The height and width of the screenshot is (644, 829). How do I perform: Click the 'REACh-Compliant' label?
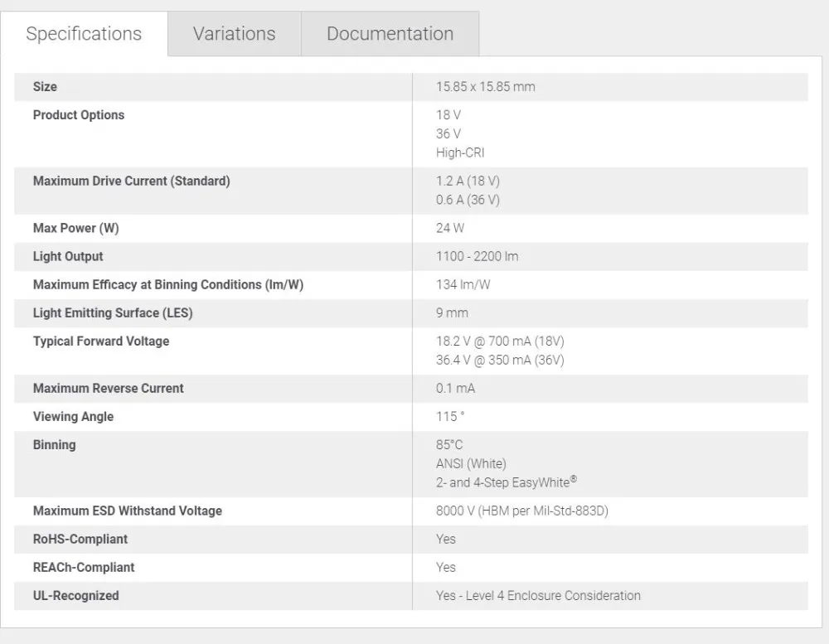(x=84, y=568)
